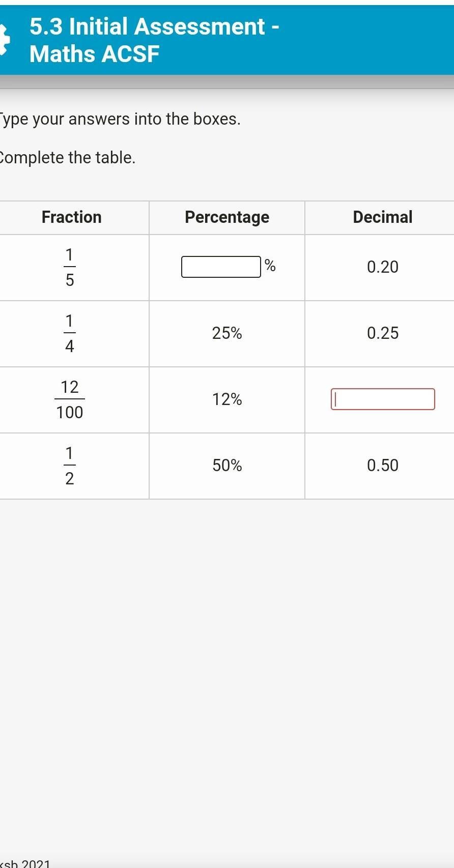Click the Decimal column header
The width and height of the screenshot is (454, 868).
[383, 217]
